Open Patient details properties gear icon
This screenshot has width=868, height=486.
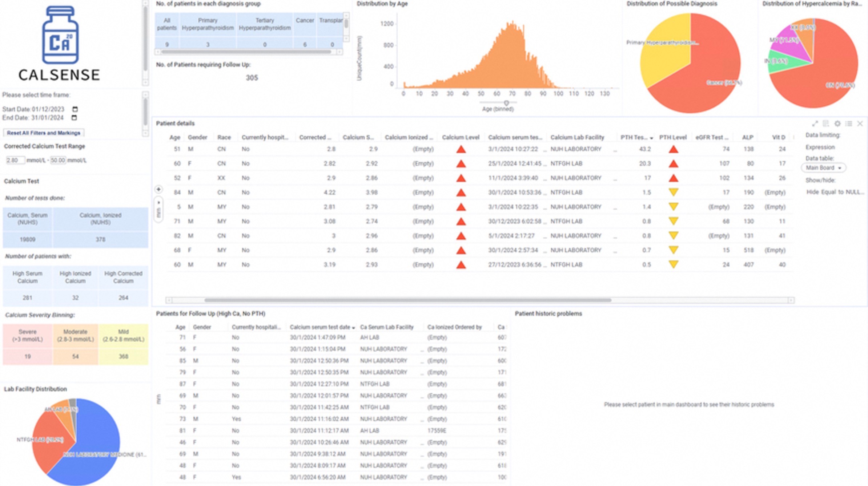click(x=837, y=124)
